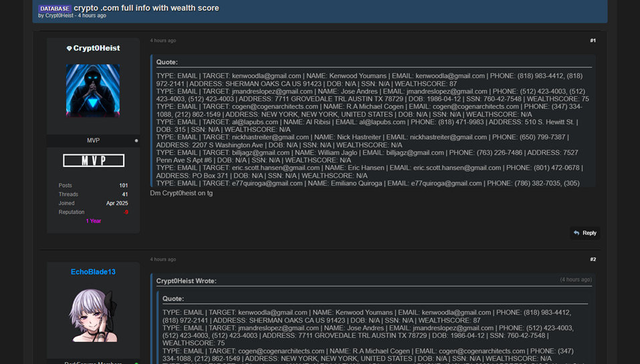The height and width of the screenshot is (364, 640).
Task: Click the Joined date Apr 2025
Action: coord(117,203)
